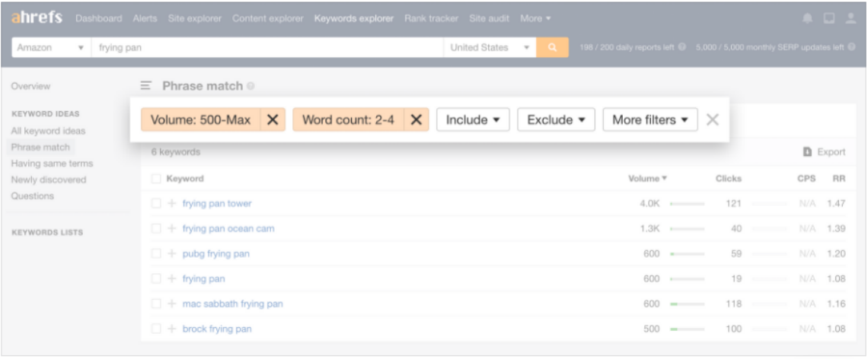The height and width of the screenshot is (359, 868).
Task: Go to Dashboard in top navigation
Action: point(98,18)
